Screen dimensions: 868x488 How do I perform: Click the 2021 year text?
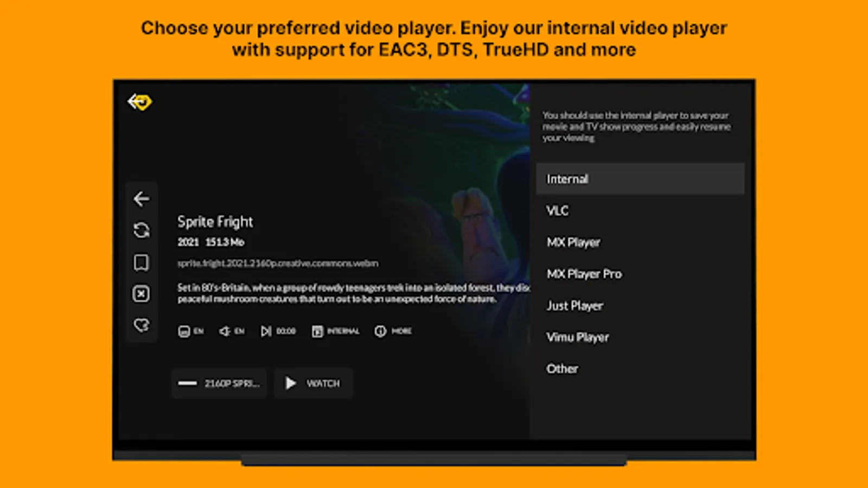pos(188,242)
